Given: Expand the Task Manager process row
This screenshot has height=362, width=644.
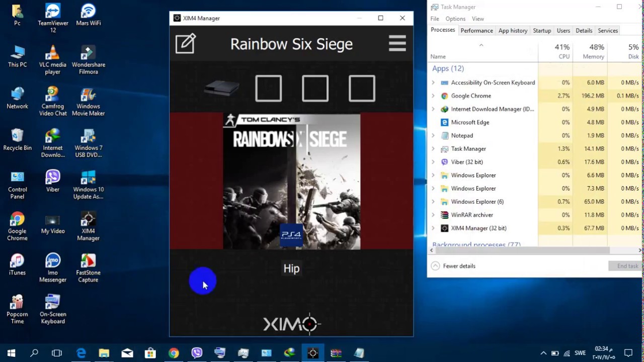Looking at the screenshot, I should 433,149.
